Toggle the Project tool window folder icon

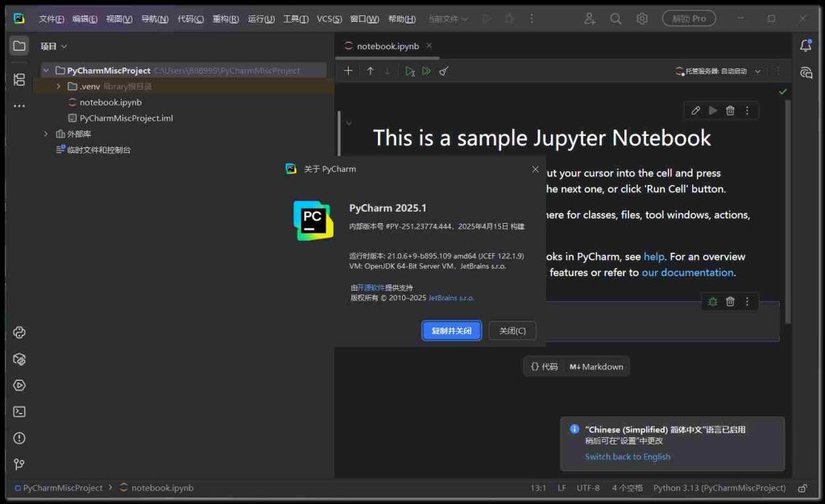pos(19,46)
